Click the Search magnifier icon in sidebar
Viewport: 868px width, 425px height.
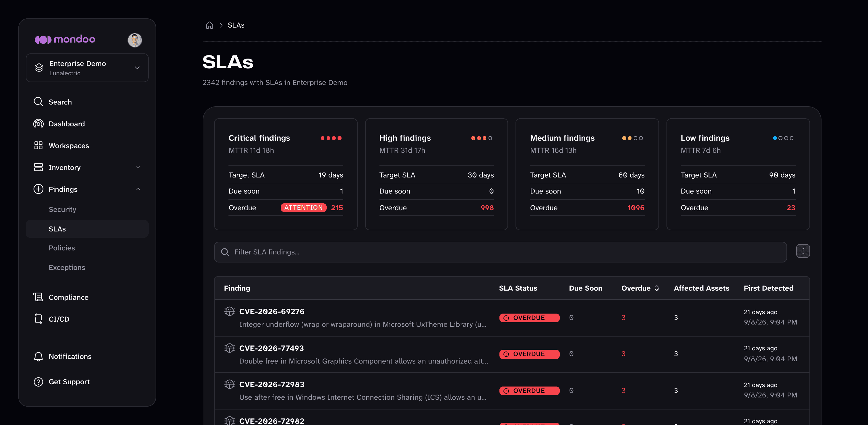[38, 102]
